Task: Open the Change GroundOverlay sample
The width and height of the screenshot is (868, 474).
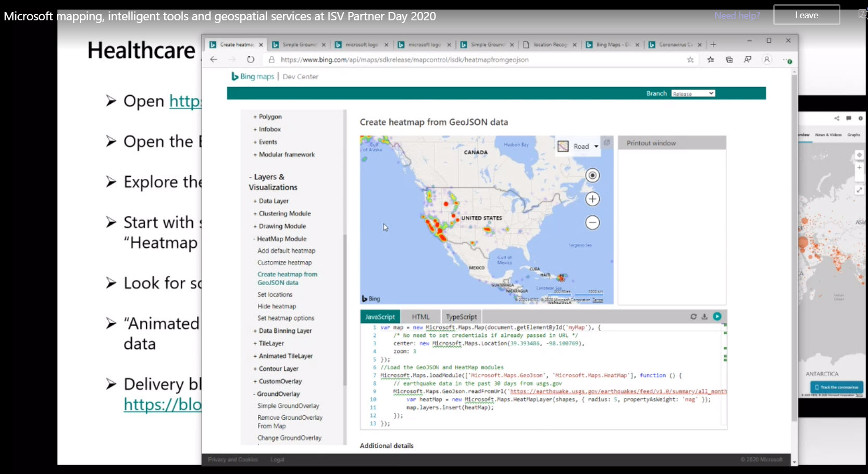Action: 289,438
